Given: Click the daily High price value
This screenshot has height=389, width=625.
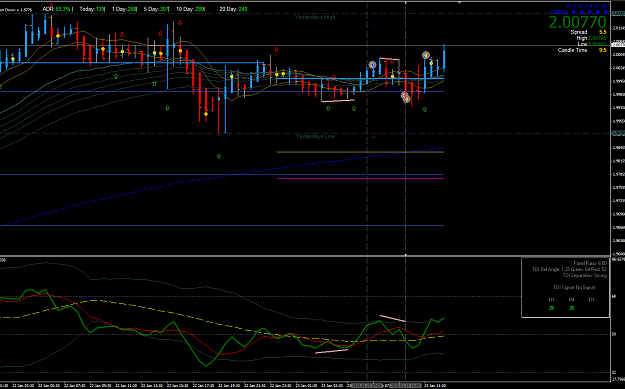Looking at the screenshot, I should click(x=597, y=38).
